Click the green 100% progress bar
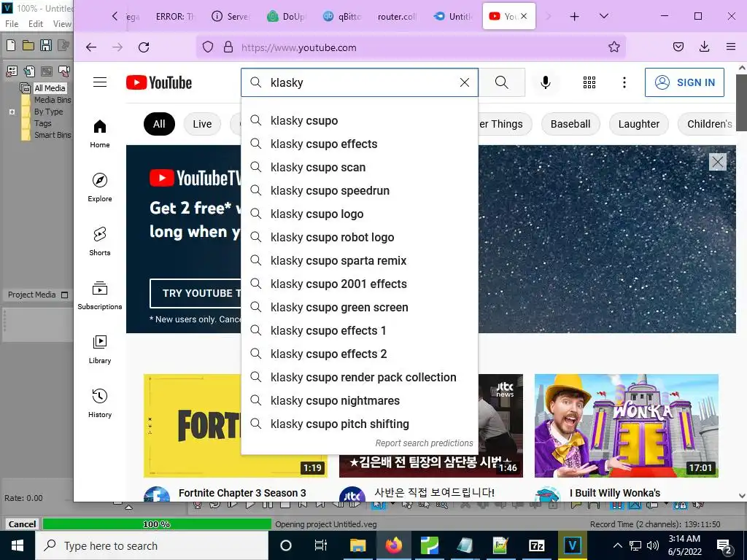747x560 pixels. coord(157,524)
